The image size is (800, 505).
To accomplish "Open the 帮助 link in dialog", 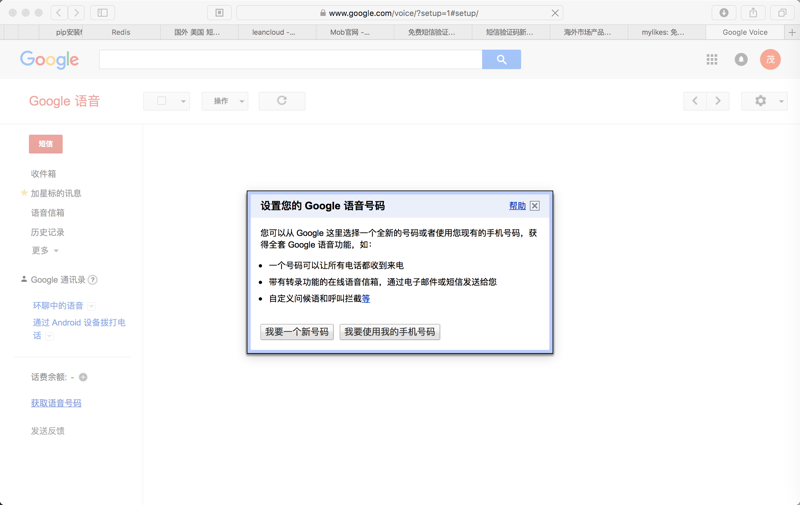I will [x=517, y=206].
